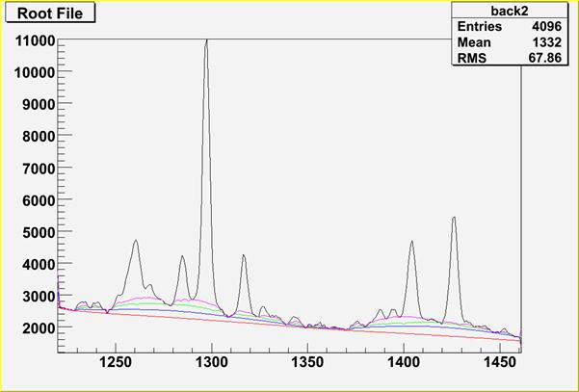Viewport: 579px width, 392px height.
Task: Click the 7000 y-axis label
Action: (38, 169)
